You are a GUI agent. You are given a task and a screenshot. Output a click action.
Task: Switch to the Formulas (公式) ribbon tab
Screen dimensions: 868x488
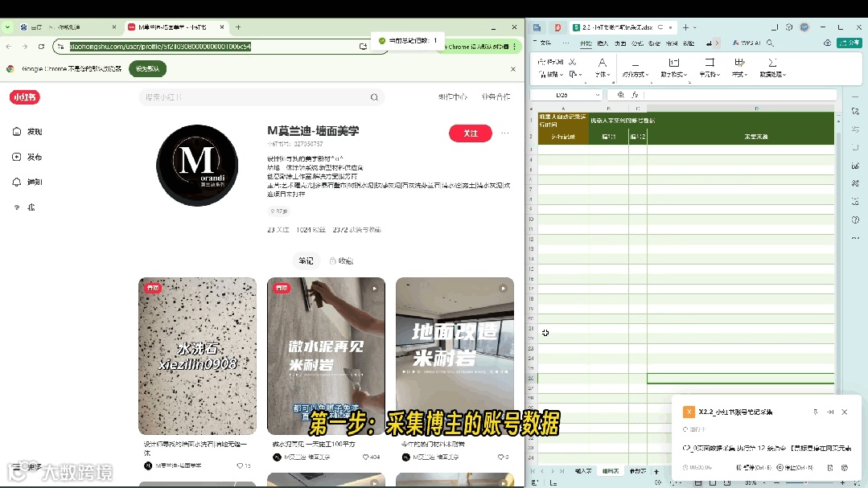tap(637, 43)
